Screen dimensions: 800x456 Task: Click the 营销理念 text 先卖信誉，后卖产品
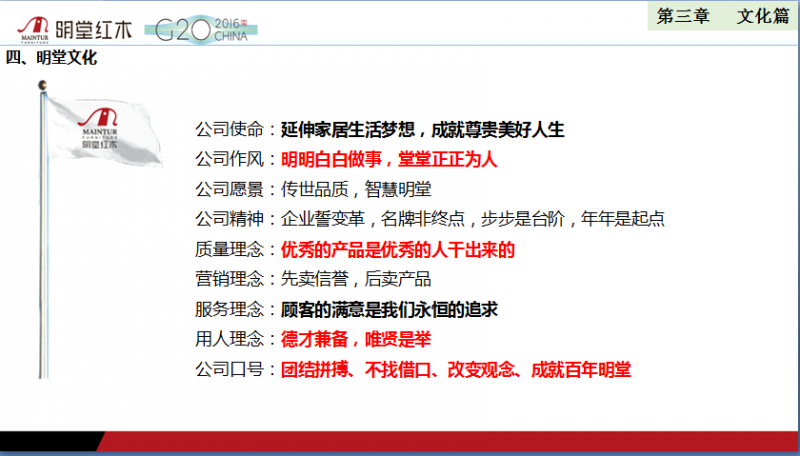coord(355,279)
